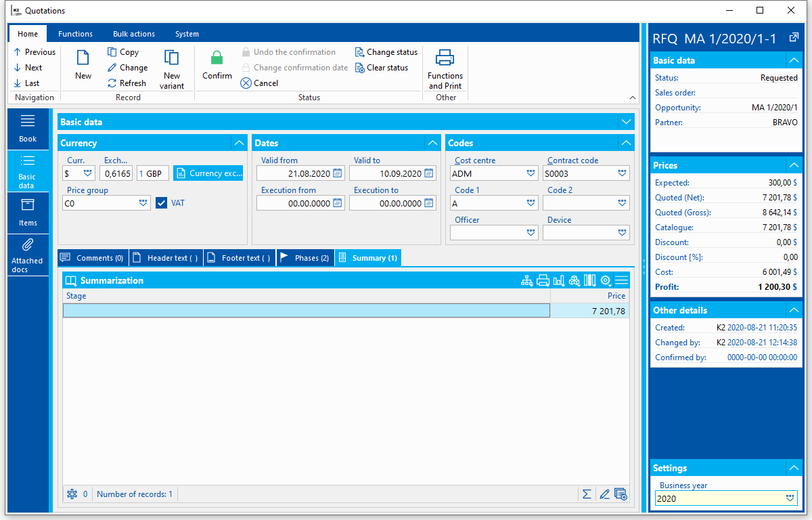The width and height of the screenshot is (812, 520).
Task: Switch to the Bulk actions ribbon tab
Action: (133, 34)
